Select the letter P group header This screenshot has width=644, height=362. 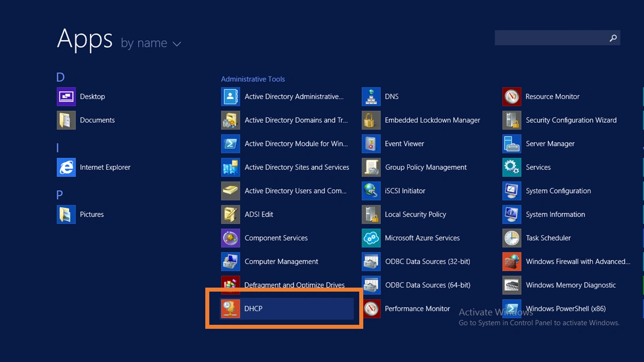(x=60, y=195)
